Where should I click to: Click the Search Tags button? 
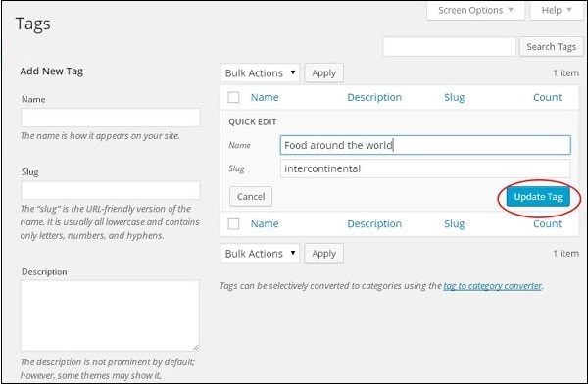pyautogui.click(x=551, y=46)
